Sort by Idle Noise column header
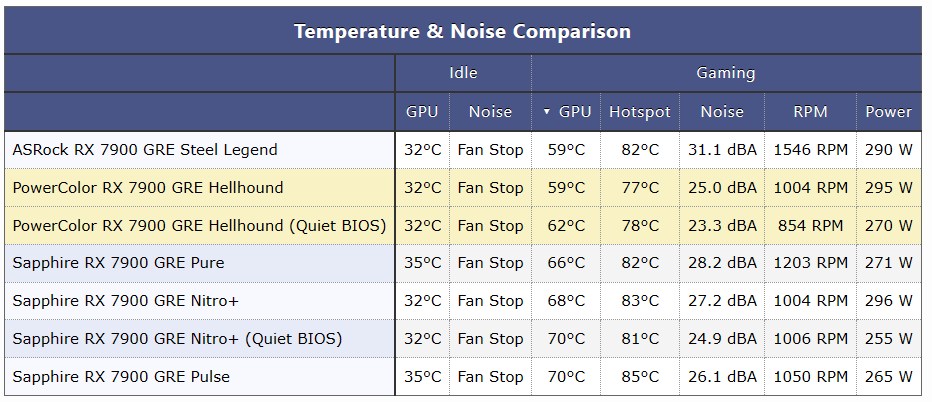This screenshot has width=932, height=402. pyautogui.click(x=490, y=112)
